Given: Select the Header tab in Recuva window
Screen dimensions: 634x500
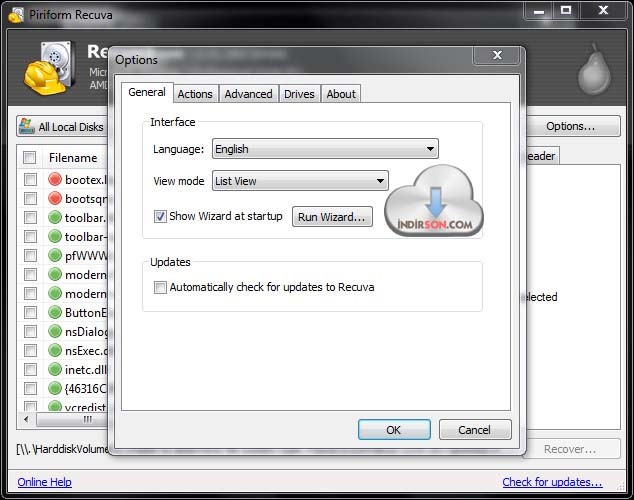Looking at the screenshot, I should [541, 156].
